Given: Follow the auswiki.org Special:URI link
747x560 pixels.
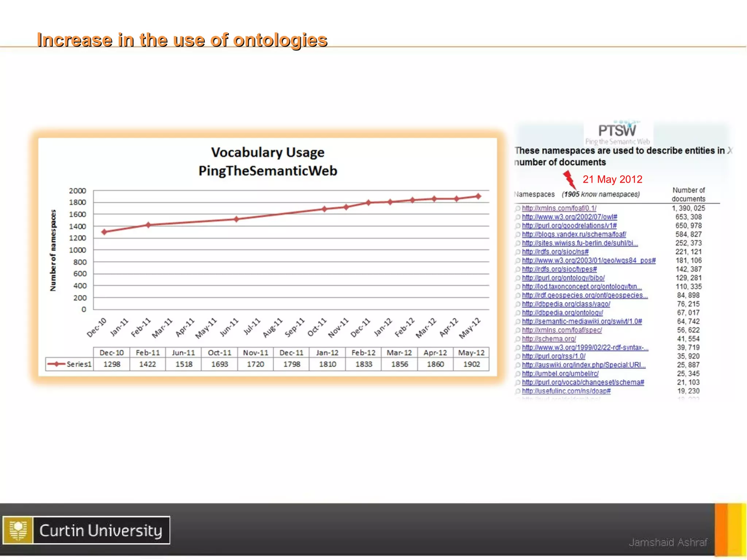Looking at the screenshot, I should point(584,365).
